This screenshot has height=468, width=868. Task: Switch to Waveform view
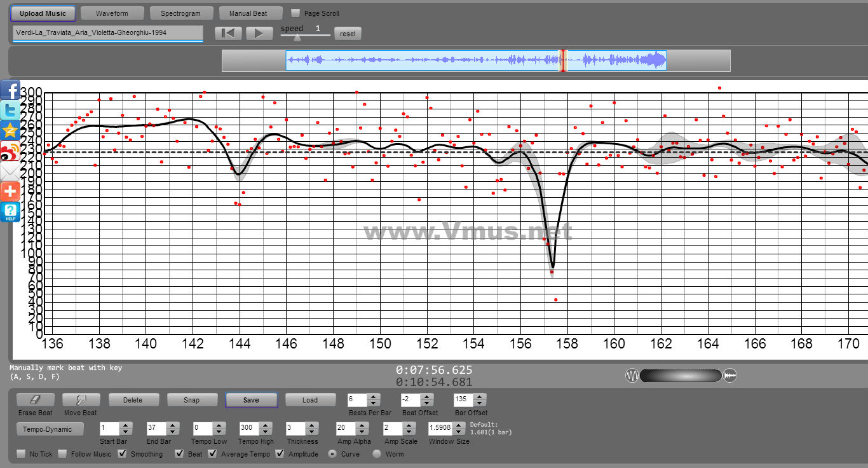coord(112,13)
